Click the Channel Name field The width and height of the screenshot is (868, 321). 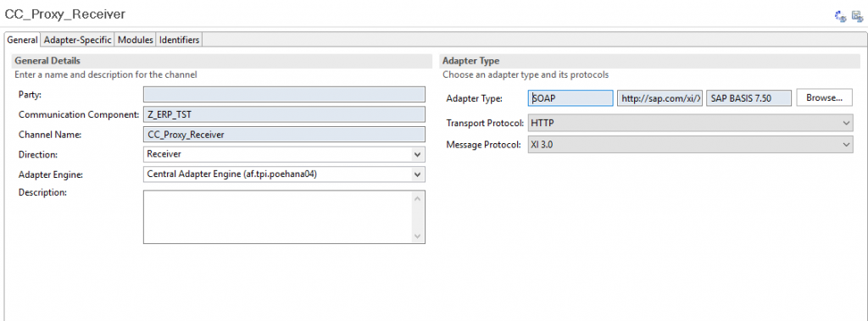pyautogui.click(x=284, y=135)
